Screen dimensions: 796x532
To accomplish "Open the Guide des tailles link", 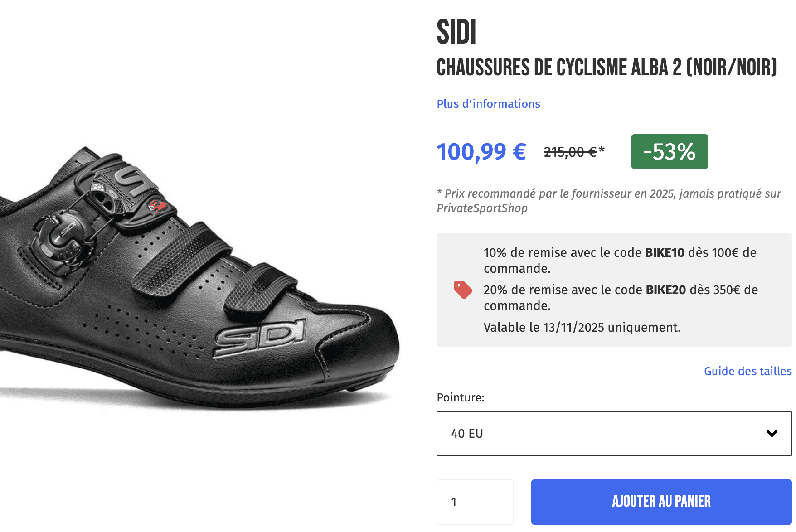I will [747, 371].
